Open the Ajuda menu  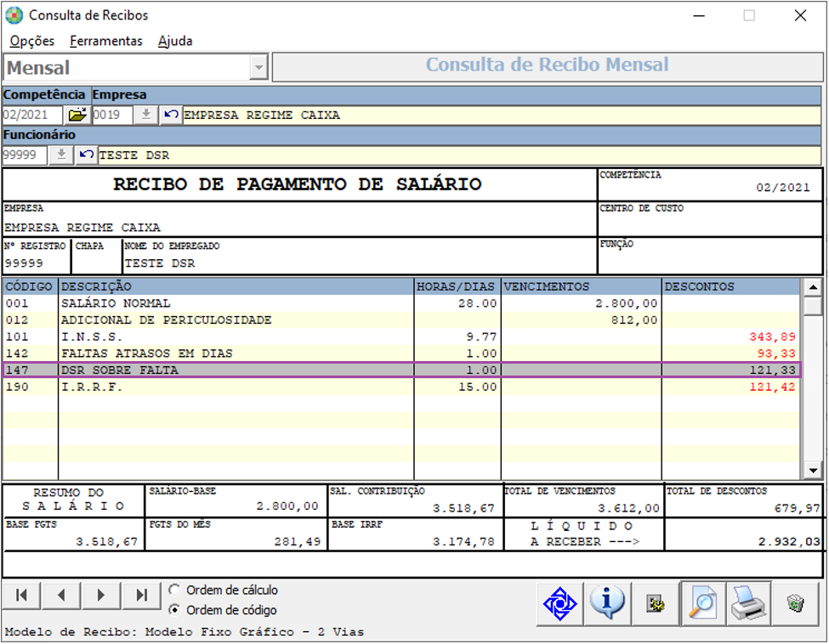coord(175,42)
